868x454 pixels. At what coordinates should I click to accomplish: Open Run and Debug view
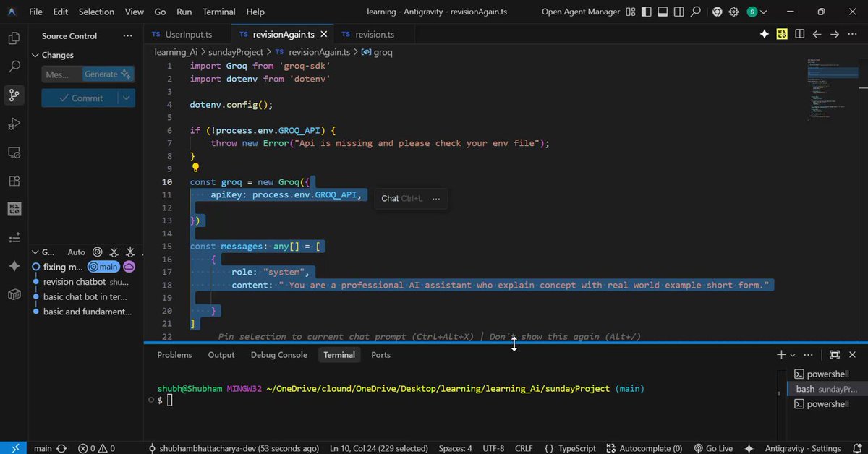(x=14, y=124)
